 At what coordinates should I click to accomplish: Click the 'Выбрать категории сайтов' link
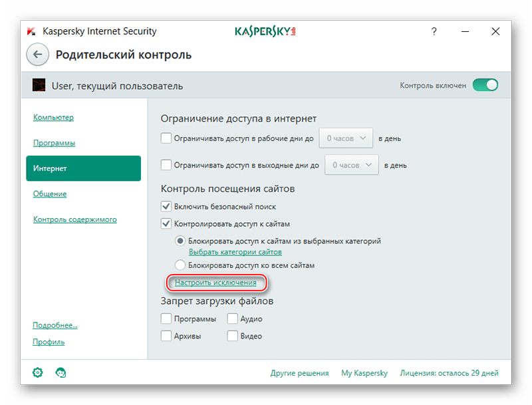pos(235,252)
